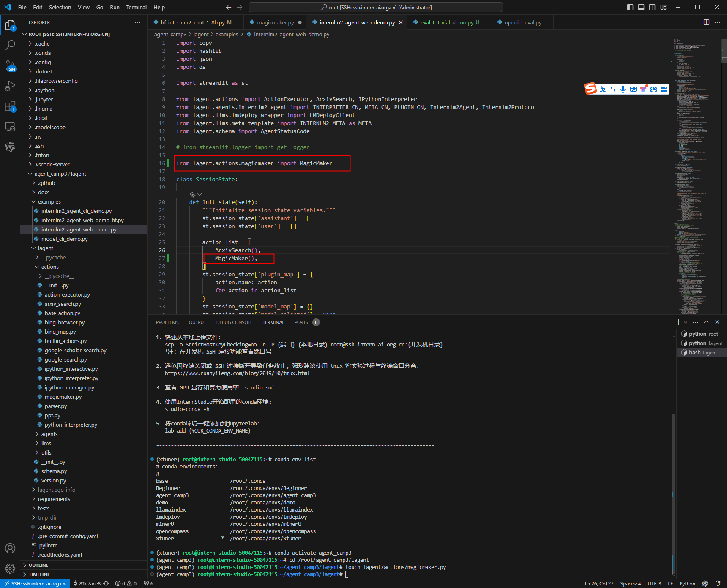Switch to hf_internlm2_chat_1_8b.py tab
Viewport: 727px width, 588px height.
(x=196, y=22)
